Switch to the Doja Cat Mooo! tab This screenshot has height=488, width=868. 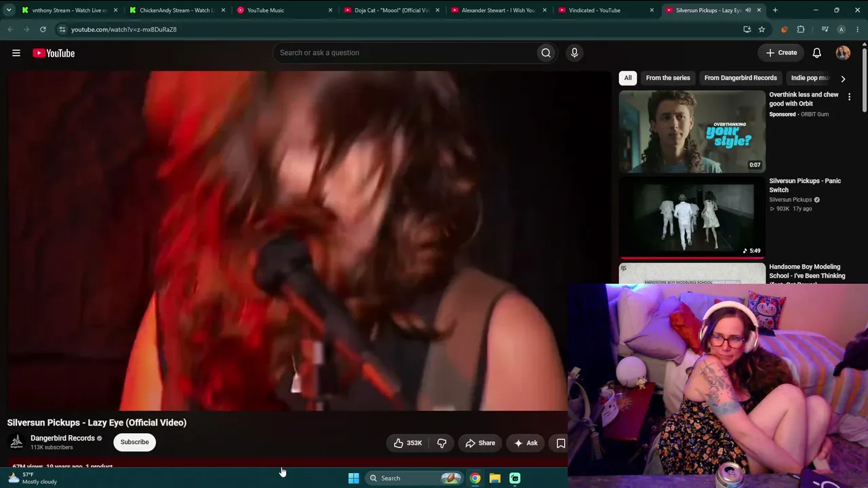(392, 10)
